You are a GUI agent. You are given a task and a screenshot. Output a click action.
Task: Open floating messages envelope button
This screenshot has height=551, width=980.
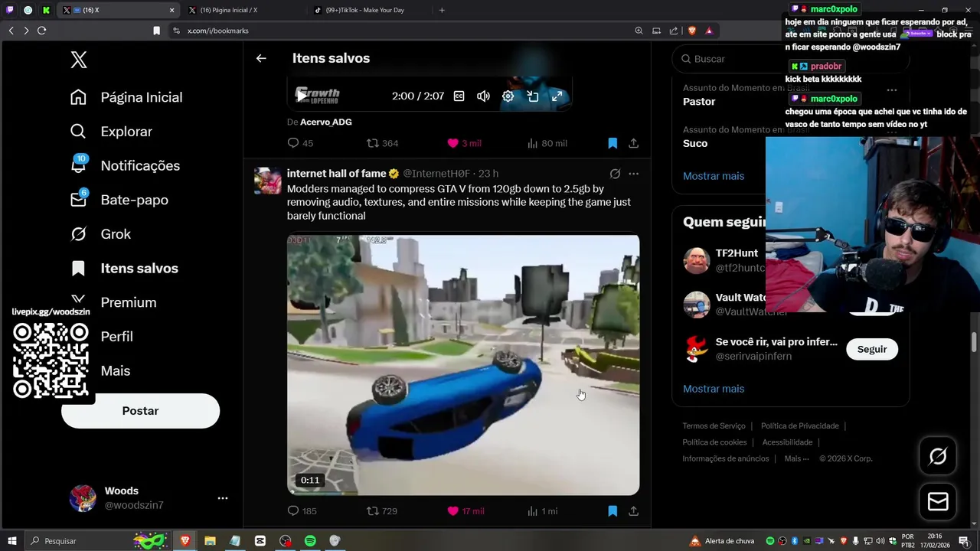coord(938,502)
